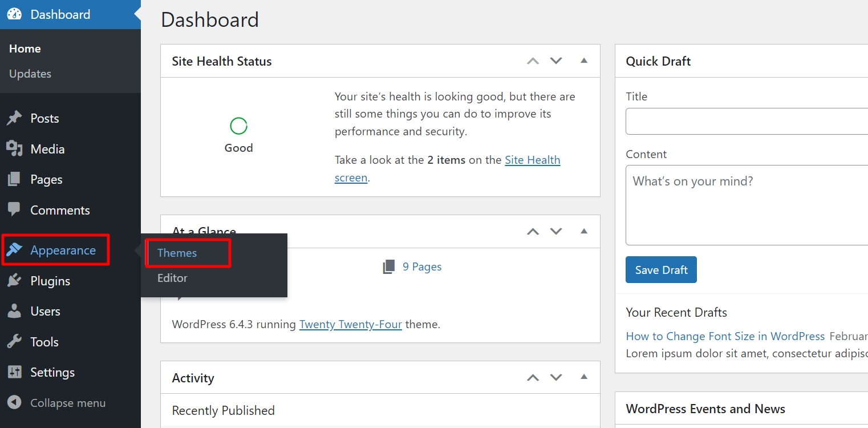Click the Site Health Status heading
Viewport: 868px width, 428px height.
(222, 61)
